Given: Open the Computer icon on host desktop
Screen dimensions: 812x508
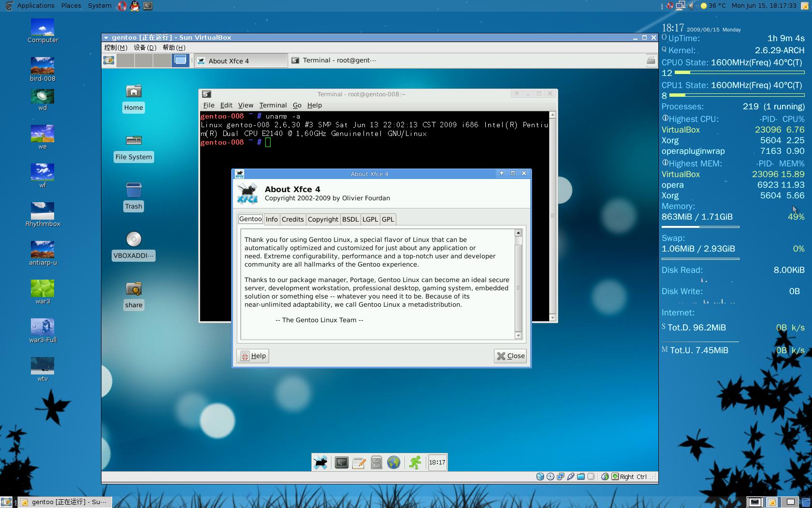Looking at the screenshot, I should (43, 31).
